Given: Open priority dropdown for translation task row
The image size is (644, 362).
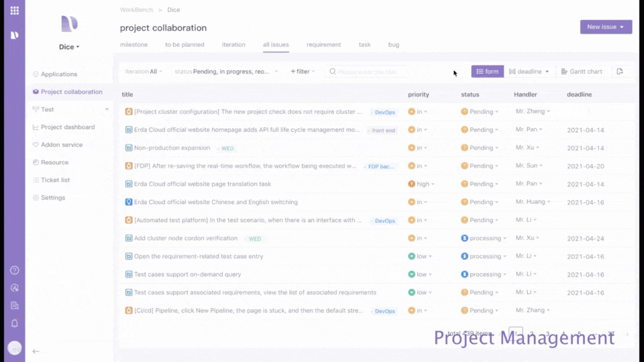Looking at the screenshot, I should click(x=421, y=184).
